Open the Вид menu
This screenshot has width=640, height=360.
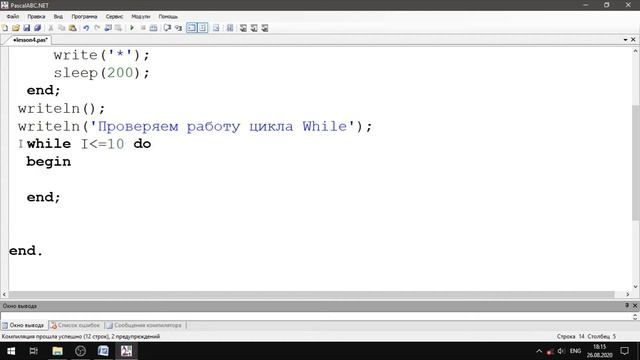(58, 17)
